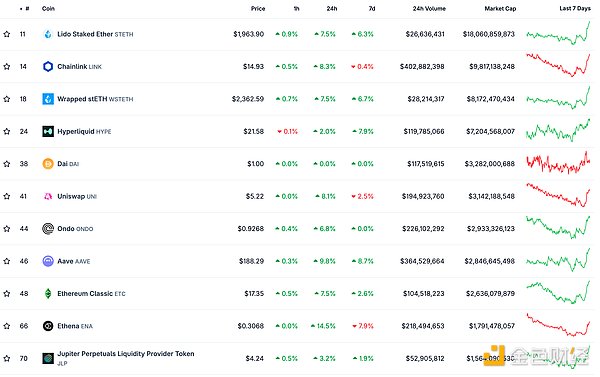Toggle favorite star for Lido Staked Ether
Viewport: 600px width, 377px height.
(x=7, y=34)
